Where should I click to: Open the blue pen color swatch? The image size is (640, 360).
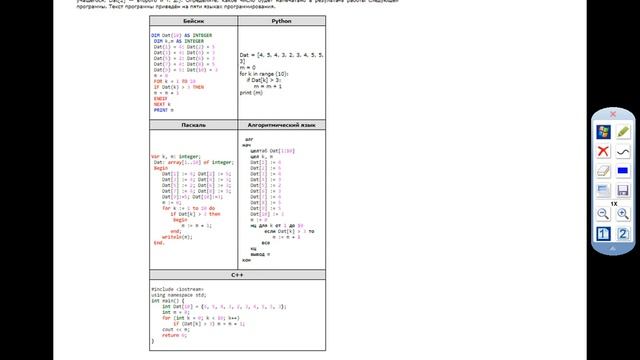click(623, 171)
